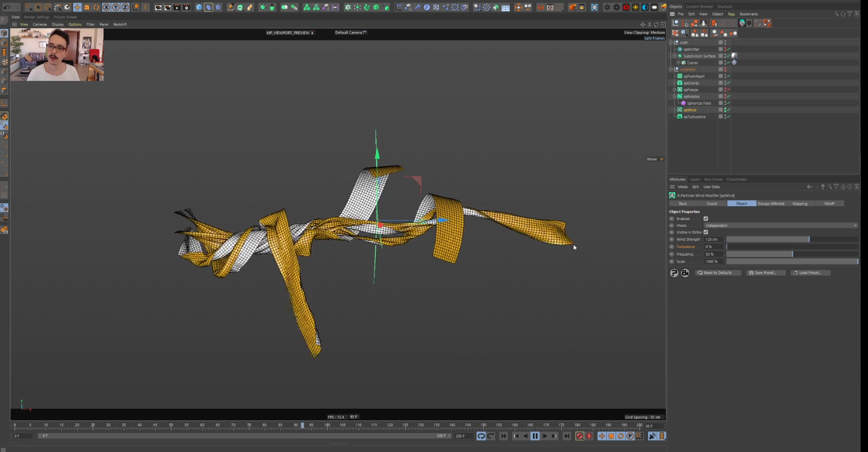
Task: Open the Tags menu in Objects panel
Action: (x=731, y=14)
